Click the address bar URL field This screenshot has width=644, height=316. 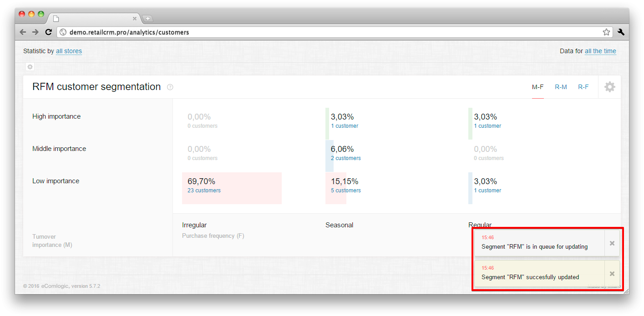pyautogui.click(x=335, y=32)
